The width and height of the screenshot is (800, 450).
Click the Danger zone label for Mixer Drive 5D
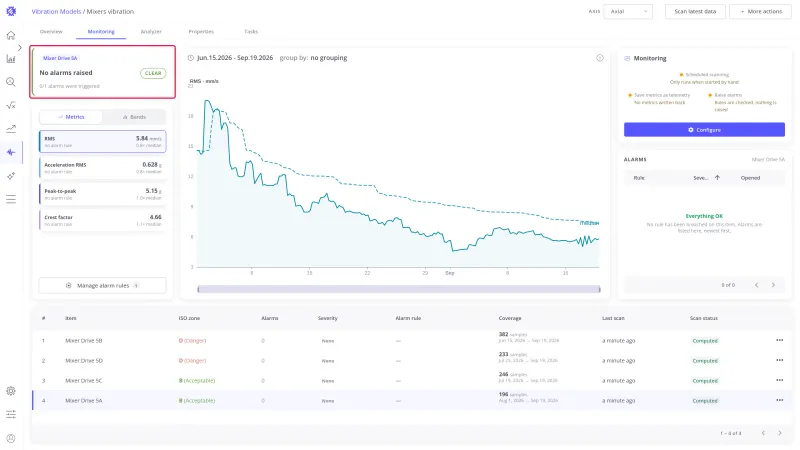coord(192,360)
